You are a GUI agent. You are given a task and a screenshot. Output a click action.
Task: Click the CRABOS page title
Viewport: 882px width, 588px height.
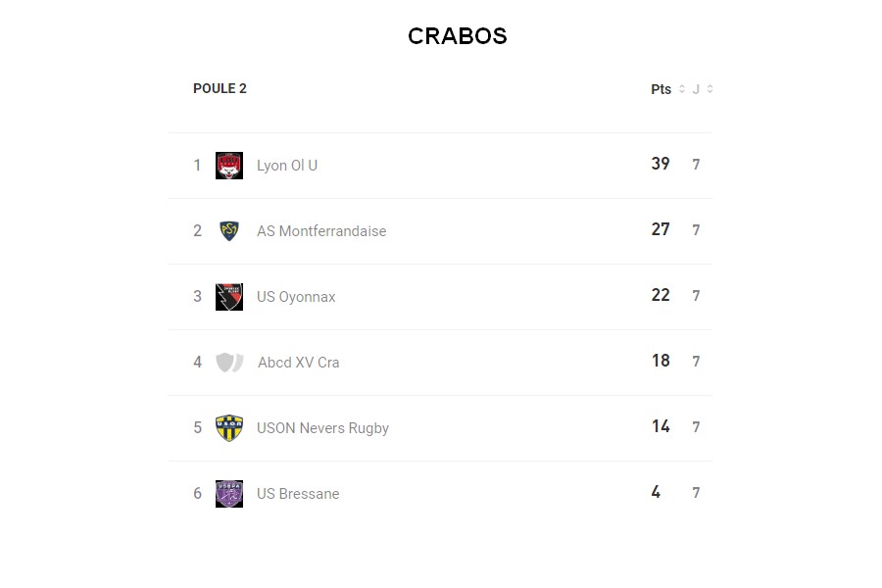tap(458, 36)
